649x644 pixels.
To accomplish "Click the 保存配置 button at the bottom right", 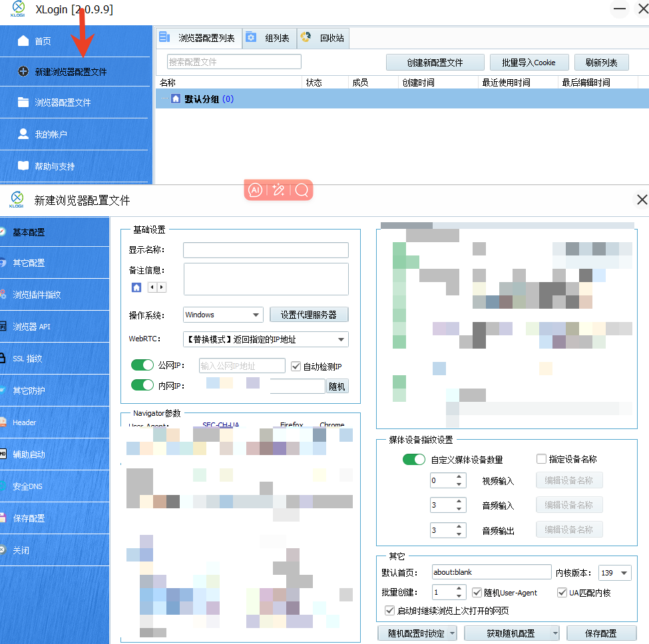I will (601, 633).
